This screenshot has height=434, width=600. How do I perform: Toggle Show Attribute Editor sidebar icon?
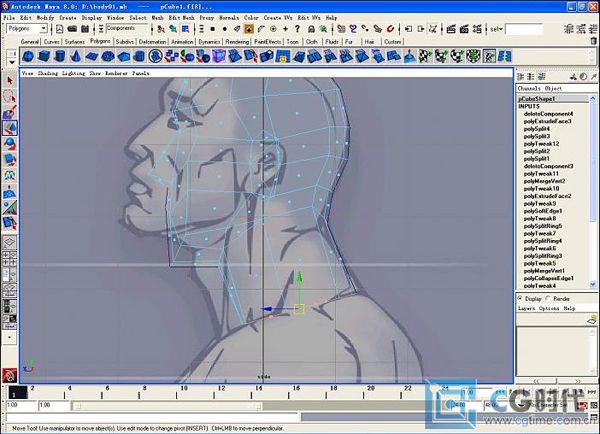(x=569, y=29)
